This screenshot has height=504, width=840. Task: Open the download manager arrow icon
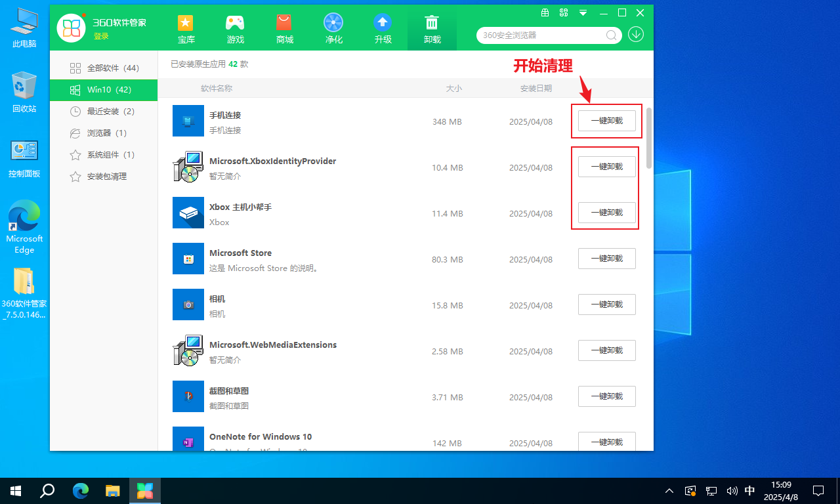point(636,34)
